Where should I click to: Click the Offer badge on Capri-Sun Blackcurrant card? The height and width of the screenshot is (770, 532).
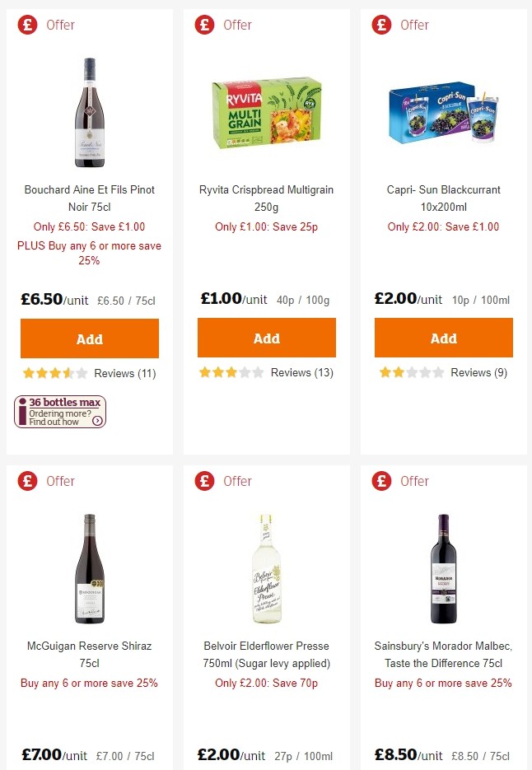click(x=381, y=25)
